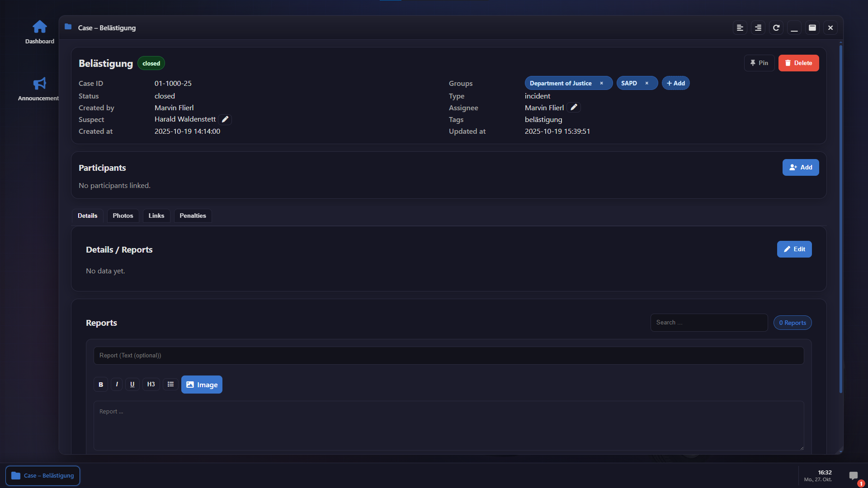Add a new group to case

[x=676, y=84]
